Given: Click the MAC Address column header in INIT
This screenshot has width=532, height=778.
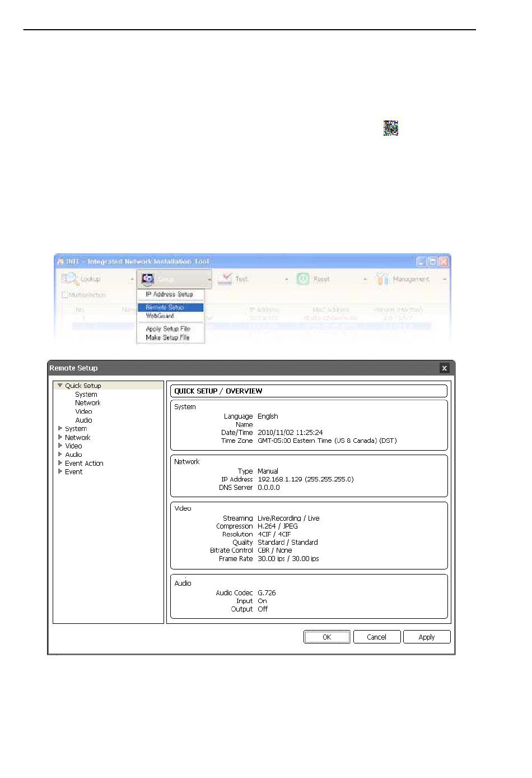Looking at the screenshot, I should click(x=331, y=309).
